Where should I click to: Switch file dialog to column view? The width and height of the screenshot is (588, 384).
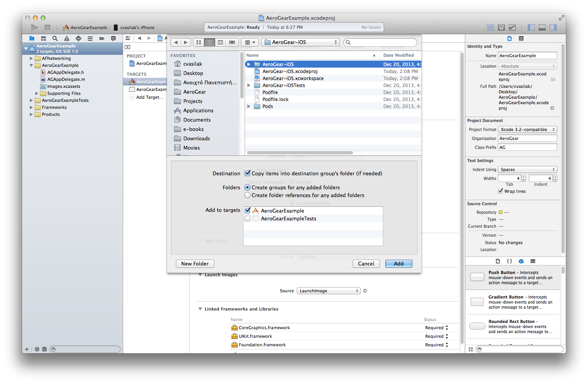(x=220, y=42)
